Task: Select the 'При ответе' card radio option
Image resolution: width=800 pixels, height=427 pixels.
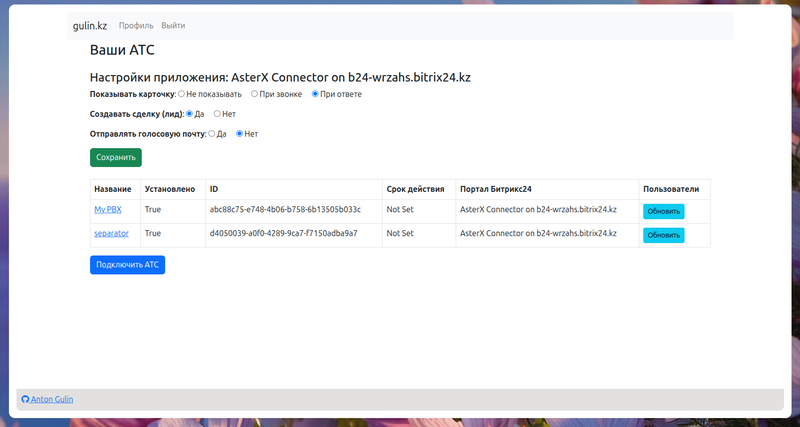Action: 315,94
